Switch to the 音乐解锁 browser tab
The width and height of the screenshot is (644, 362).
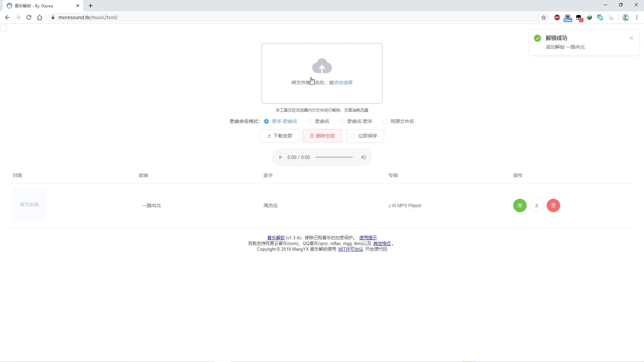[40, 6]
